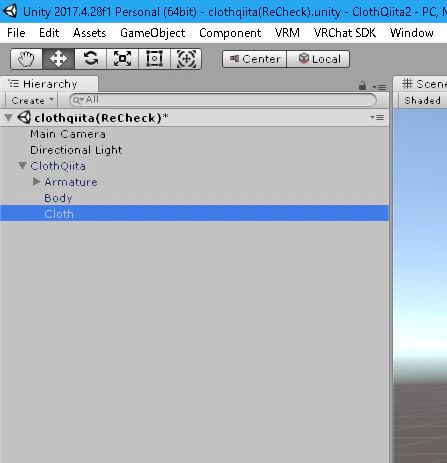Select Directional Light in Hierarchy
Screen dimensions: 447x463
click(x=76, y=150)
